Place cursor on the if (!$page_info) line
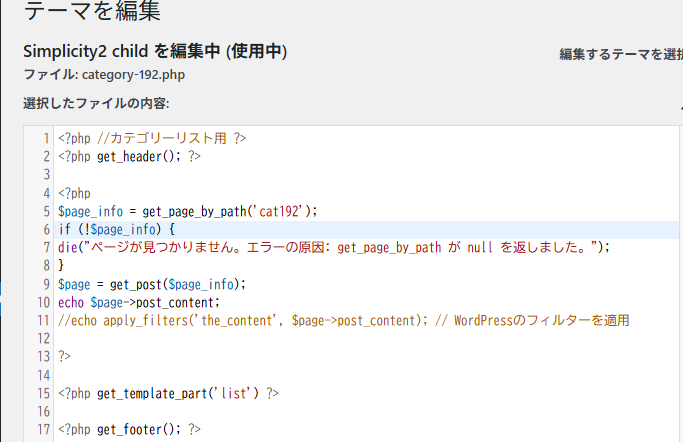Screen dimensions: 683x442 (x=368, y=229)
